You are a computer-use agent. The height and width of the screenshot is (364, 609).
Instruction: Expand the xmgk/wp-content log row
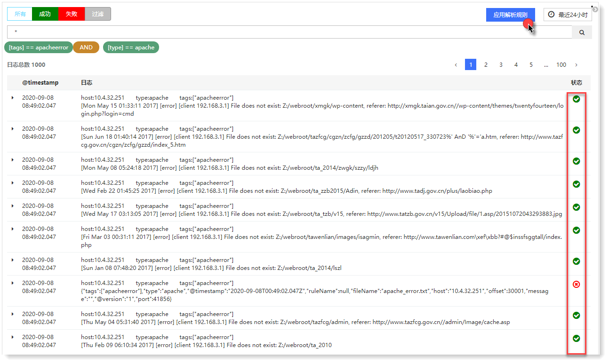point(13,97)
